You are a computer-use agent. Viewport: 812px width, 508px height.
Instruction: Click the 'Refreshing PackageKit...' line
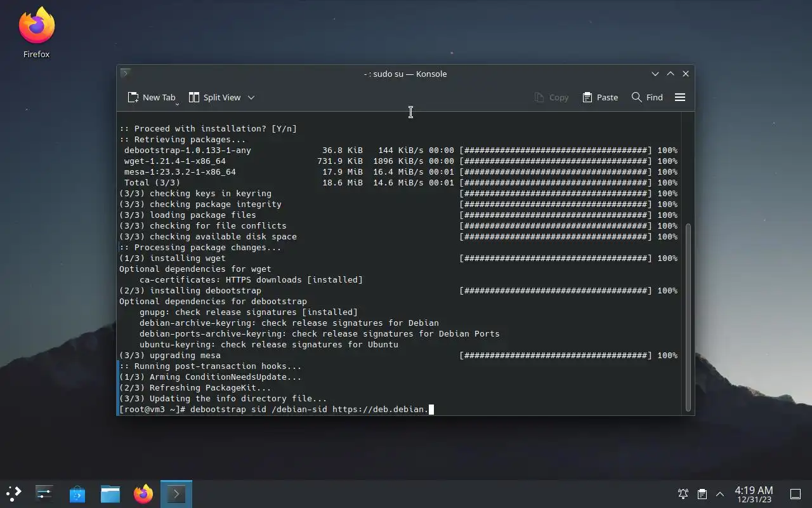(195, 388)
